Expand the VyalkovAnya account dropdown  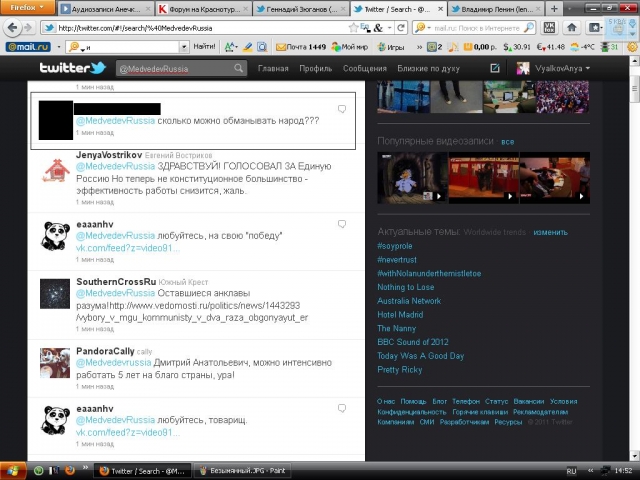(587, 68)
